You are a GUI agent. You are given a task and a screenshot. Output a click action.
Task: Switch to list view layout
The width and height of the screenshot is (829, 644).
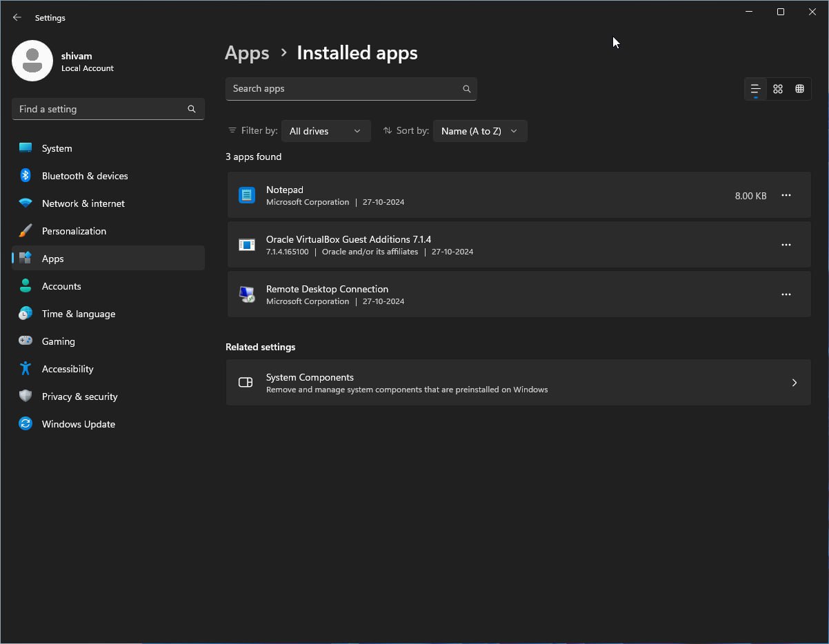point(756,89)
